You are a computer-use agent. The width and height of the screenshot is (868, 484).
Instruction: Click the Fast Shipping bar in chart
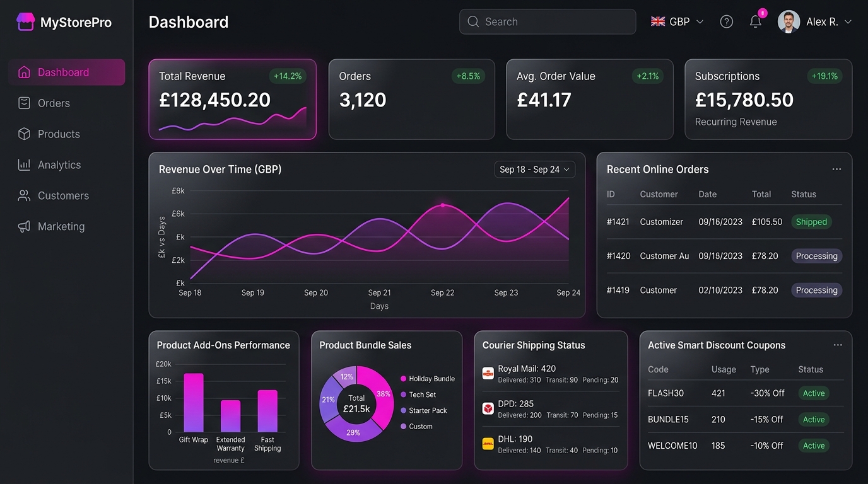(x=267, y=411)
